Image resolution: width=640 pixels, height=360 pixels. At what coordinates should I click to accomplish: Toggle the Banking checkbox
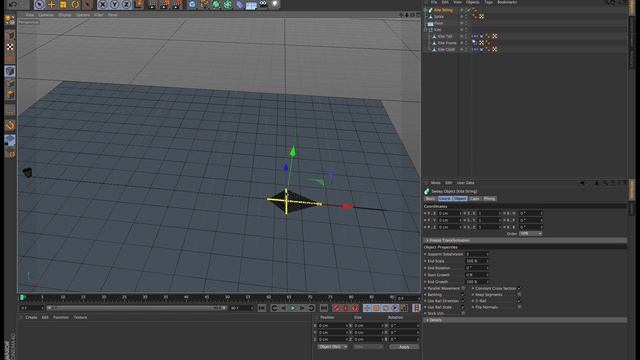click(x=463, y=294)
